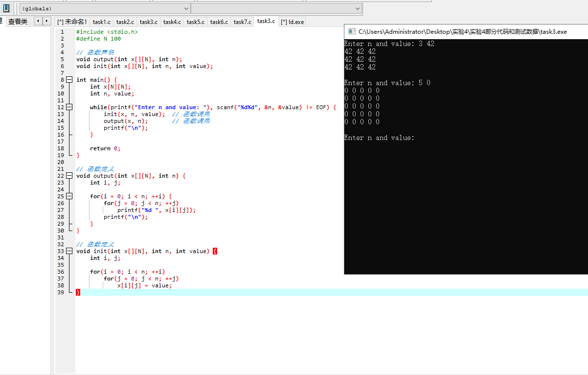Open the task2.c editor tab

125,22
